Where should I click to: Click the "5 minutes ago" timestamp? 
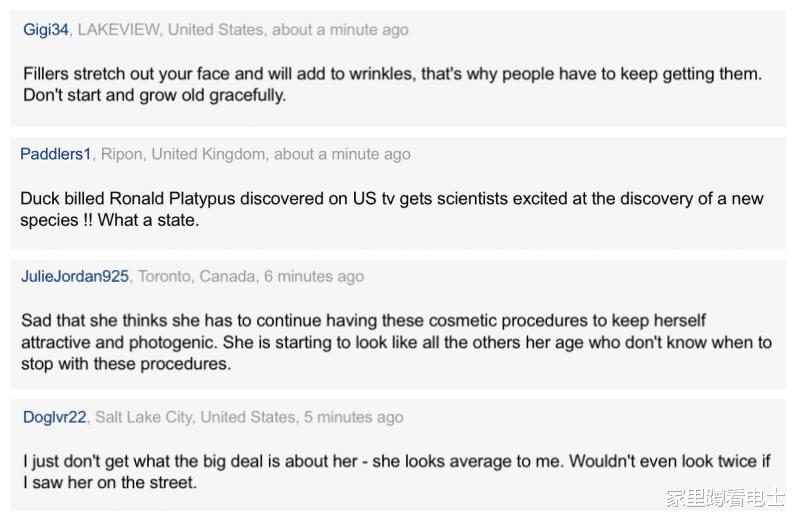point(354,417)
